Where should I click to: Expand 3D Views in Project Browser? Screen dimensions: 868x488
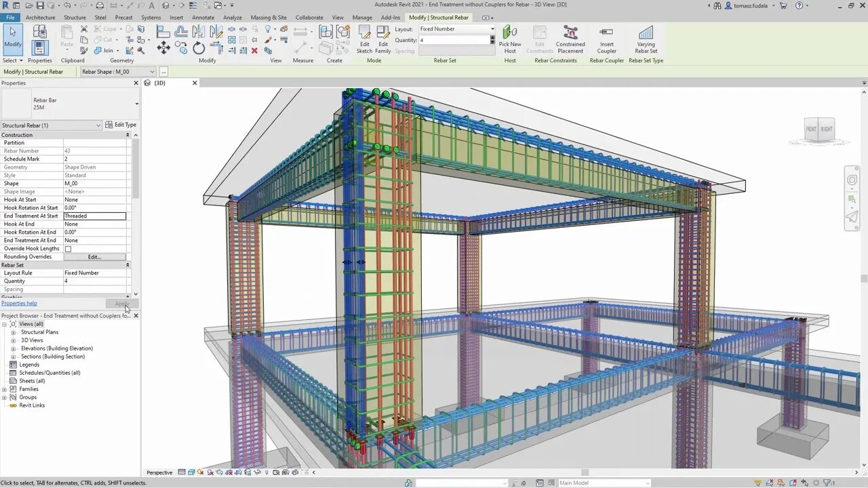[14, 340]
